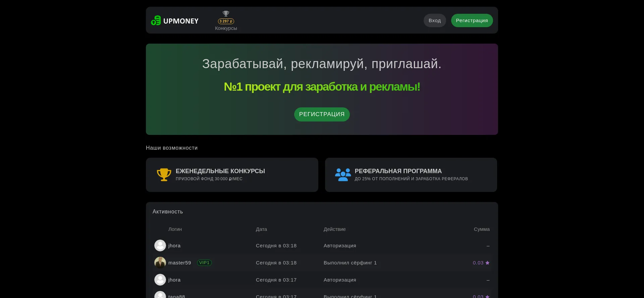Viewport: 644px width, 298px height.
Task: Click the trophy icon above Конкурсы
Action: pos(226,13)
